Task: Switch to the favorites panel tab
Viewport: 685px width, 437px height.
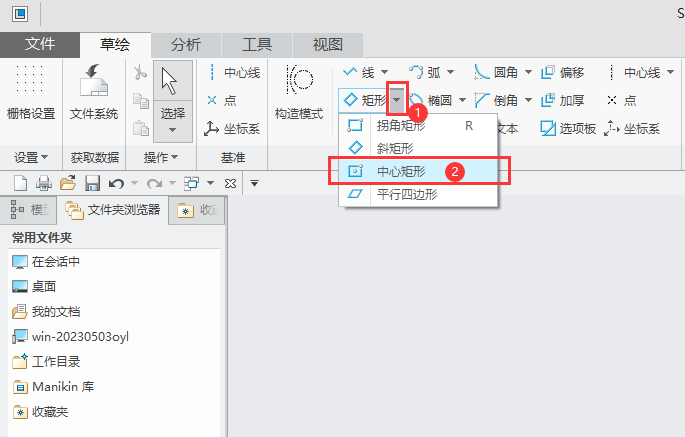Action: pos(197,210)
